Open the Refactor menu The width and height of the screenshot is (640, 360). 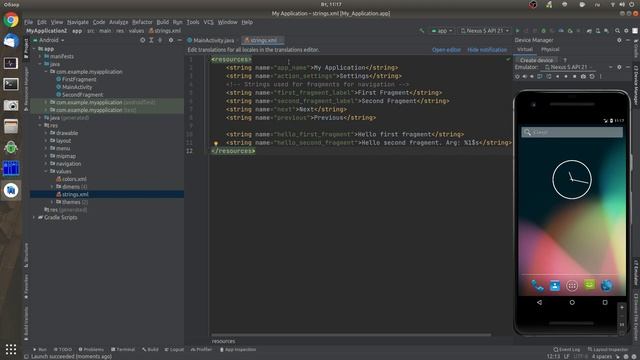[x=142, y=22]
